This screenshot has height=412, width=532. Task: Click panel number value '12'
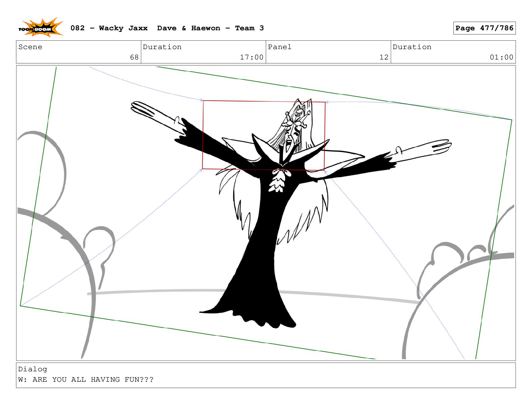pyautogui.click(x=384, y=58)
